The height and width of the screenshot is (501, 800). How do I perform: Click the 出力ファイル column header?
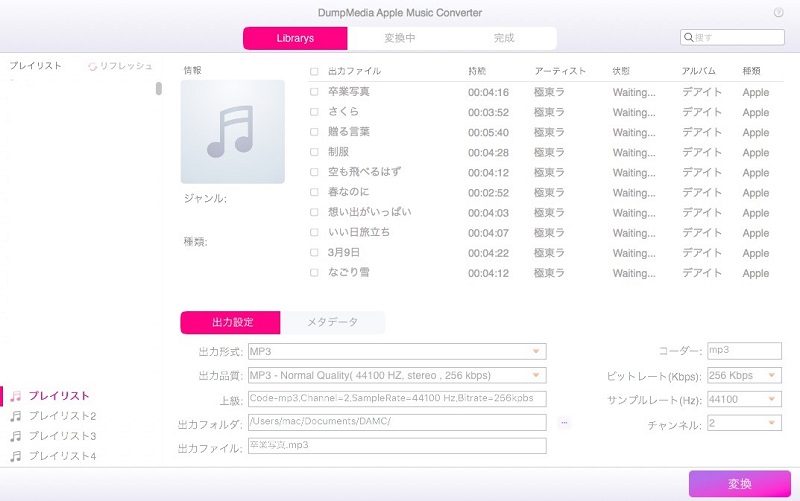tap(354, 71)
